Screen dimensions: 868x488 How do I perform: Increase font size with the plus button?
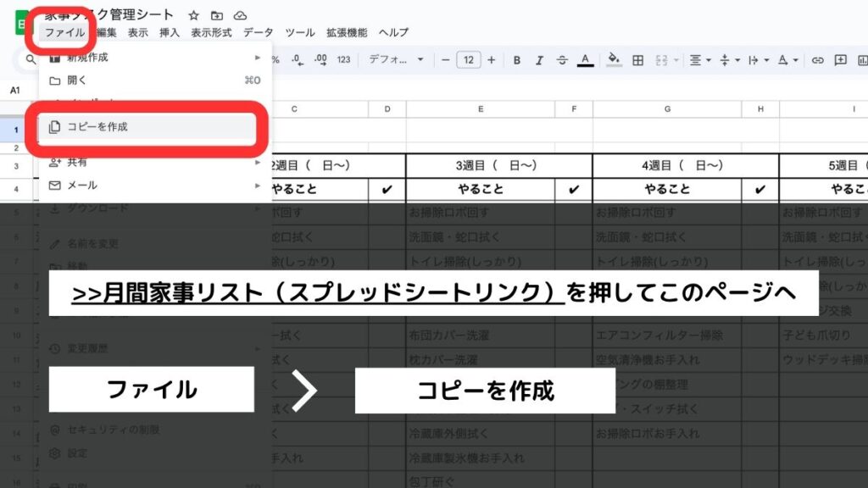pos(491,60)
